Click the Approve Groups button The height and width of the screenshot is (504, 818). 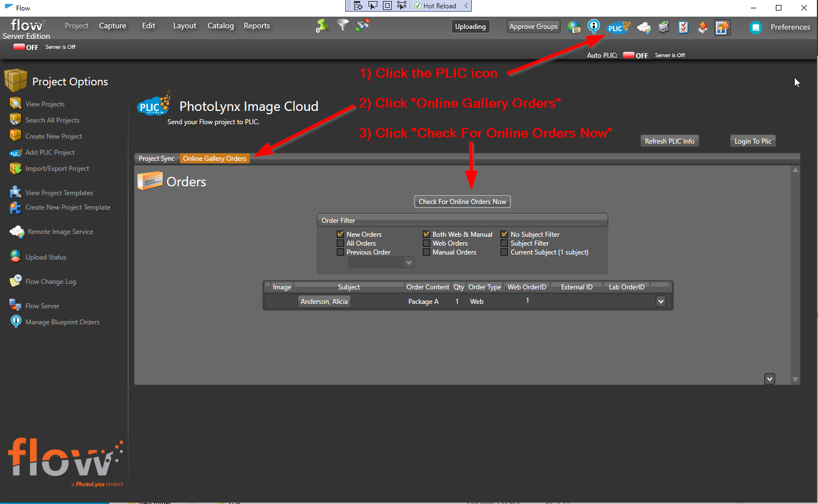click(533, 27)
